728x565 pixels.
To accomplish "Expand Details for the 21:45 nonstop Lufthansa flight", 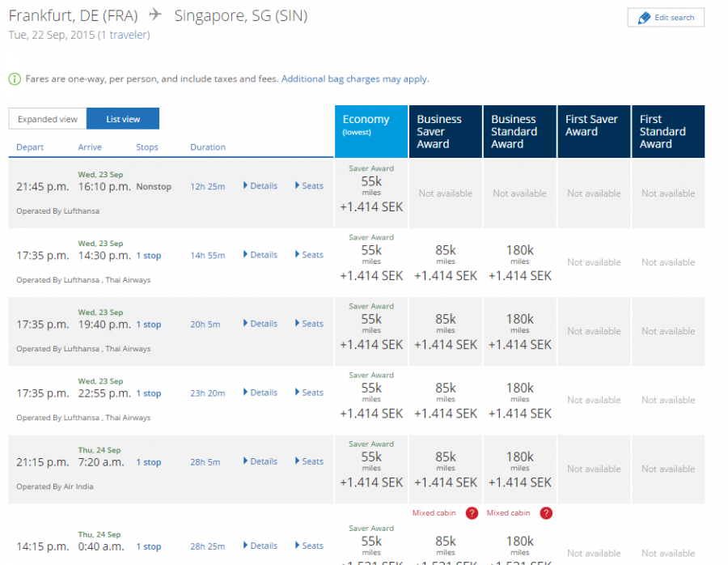I will (x=260, y=186).
